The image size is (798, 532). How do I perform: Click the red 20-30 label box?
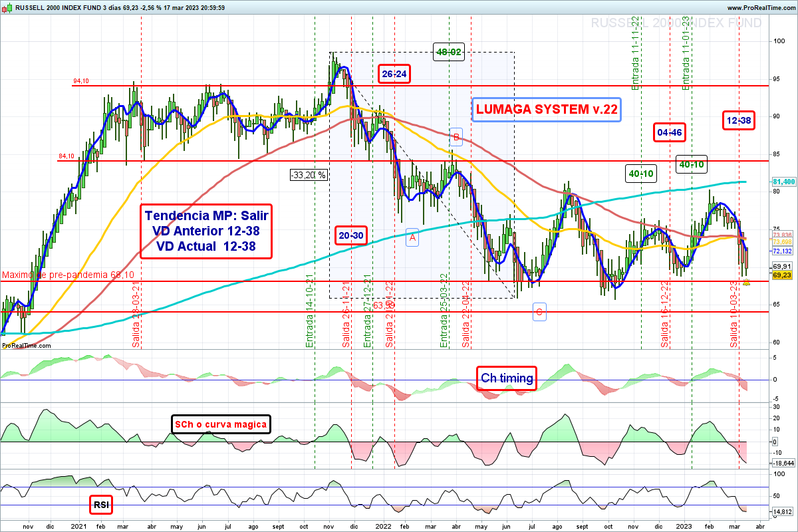[350, 235]
